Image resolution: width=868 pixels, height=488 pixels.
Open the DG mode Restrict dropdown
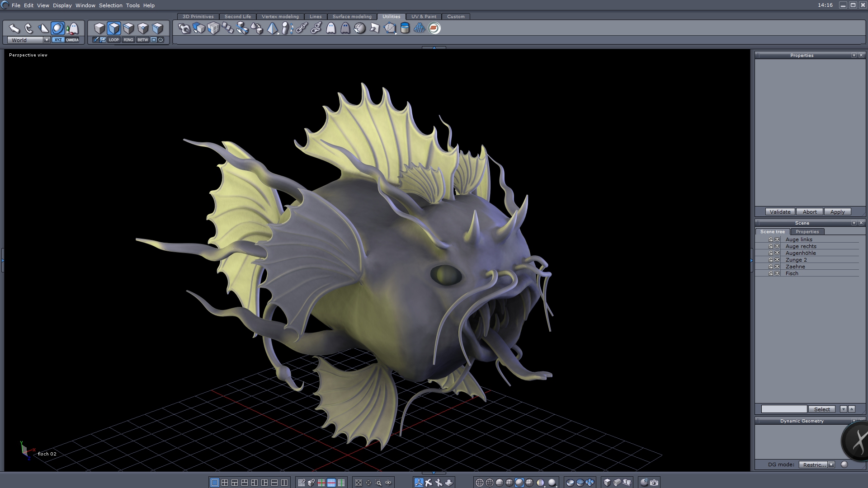[831, 465]
